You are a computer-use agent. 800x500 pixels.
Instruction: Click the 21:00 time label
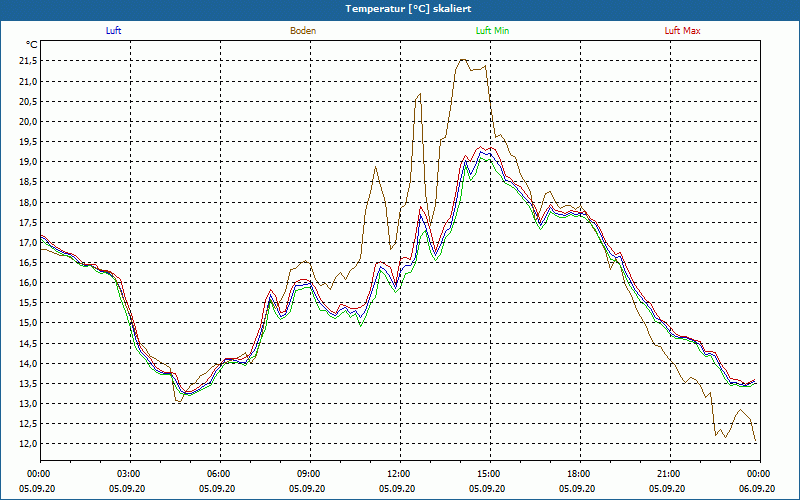(670, 474)
